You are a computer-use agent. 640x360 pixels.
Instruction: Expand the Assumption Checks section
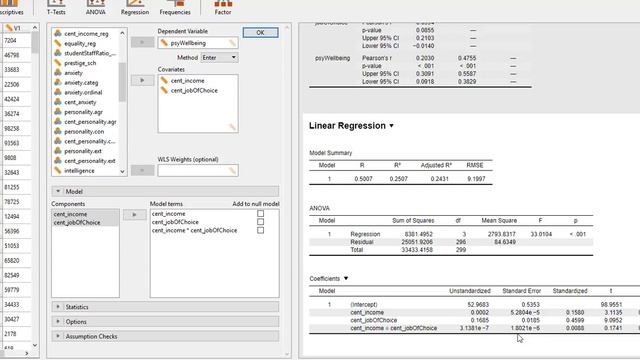[165, 336]
